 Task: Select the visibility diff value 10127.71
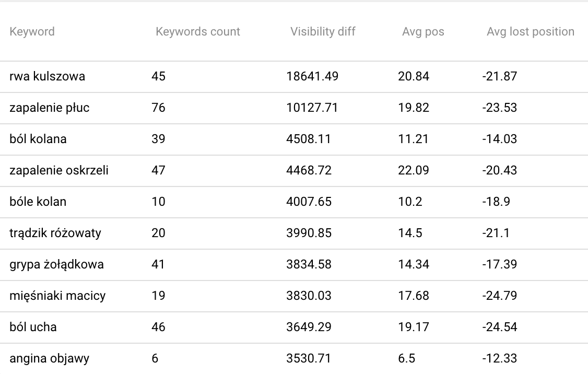pos(312,108)
